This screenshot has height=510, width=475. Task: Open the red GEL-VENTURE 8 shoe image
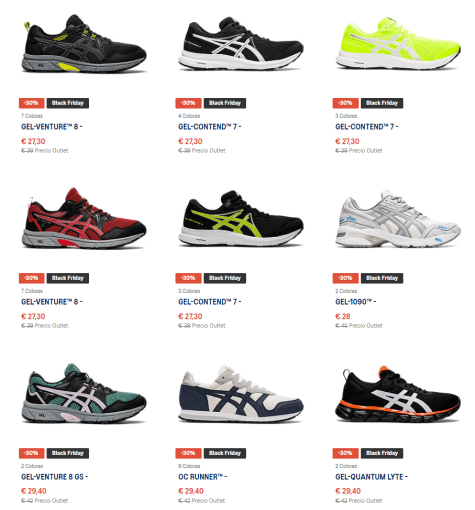click(84, 218)
